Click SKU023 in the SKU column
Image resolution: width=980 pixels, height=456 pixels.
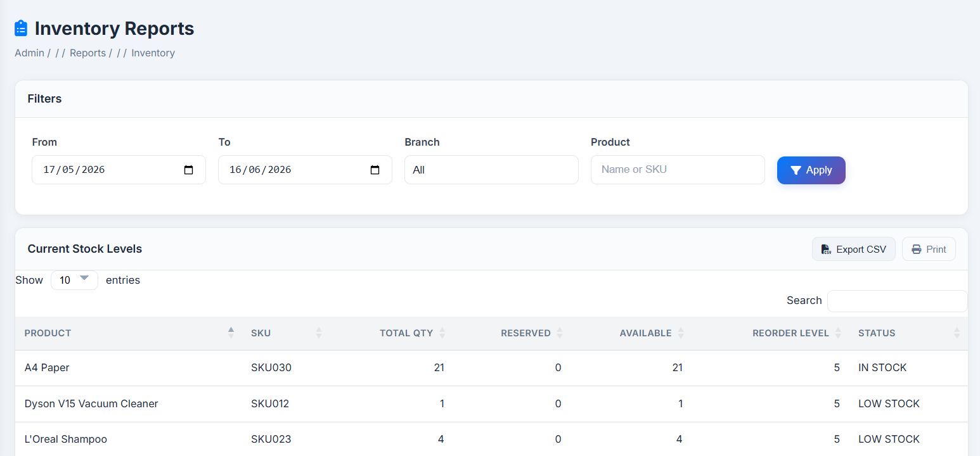pos(271,439)
